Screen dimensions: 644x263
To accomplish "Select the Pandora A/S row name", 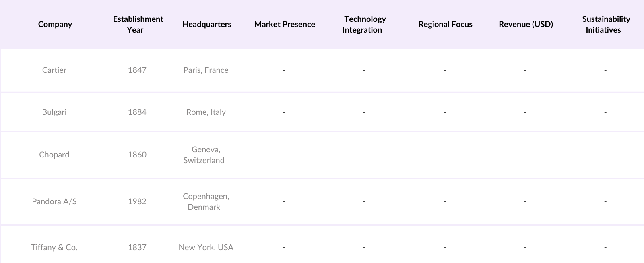I will coord(54,201).
